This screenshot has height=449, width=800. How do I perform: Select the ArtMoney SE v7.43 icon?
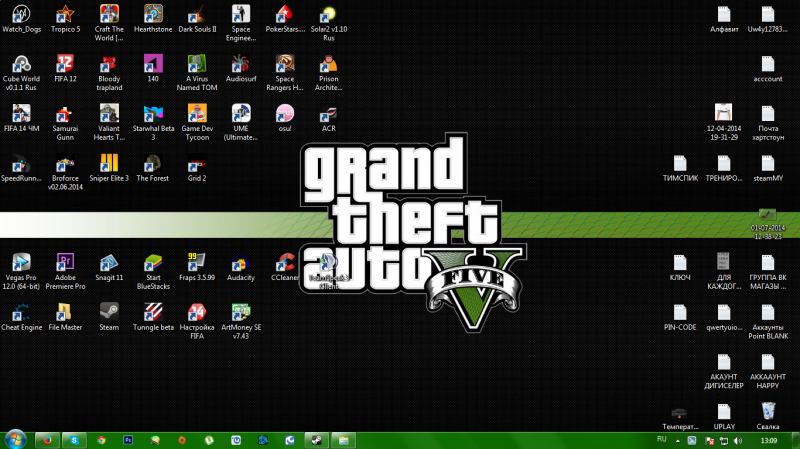(x=241, y=321)
